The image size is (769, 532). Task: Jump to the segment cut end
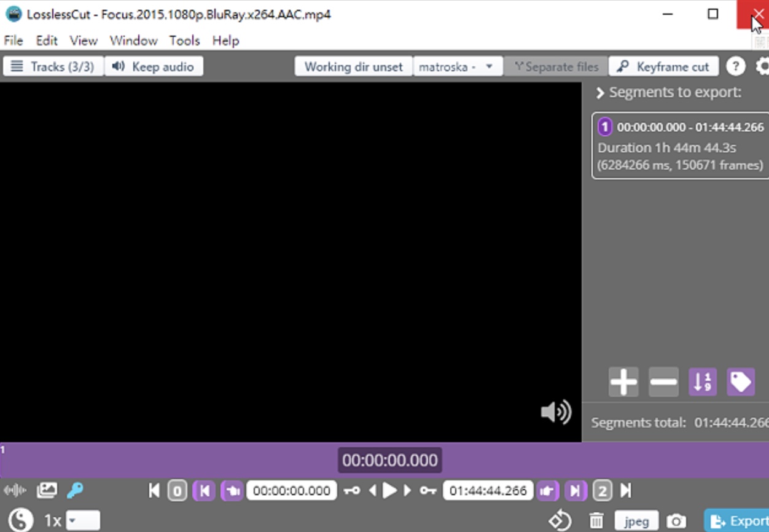click(575, 491)
